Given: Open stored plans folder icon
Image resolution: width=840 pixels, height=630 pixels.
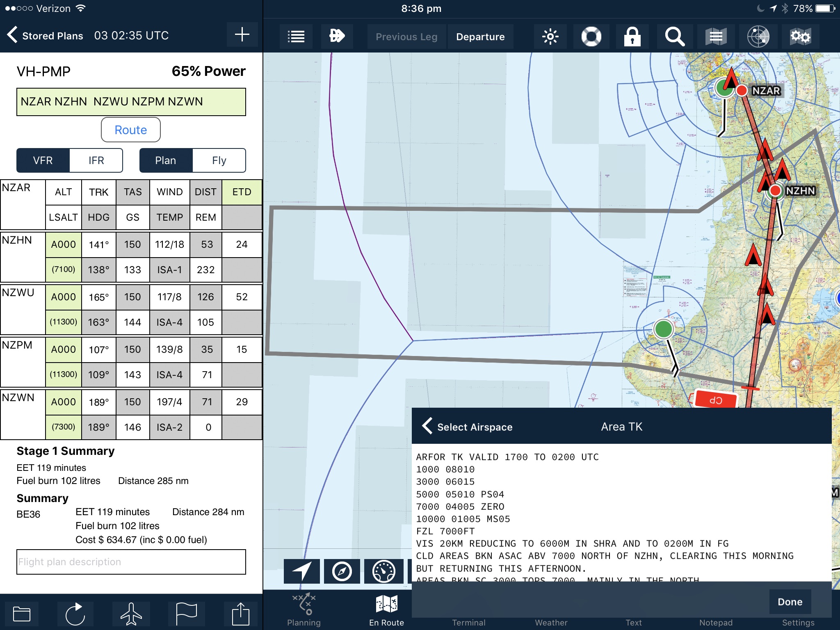Looking at the screenshot, I should [x=22, y=614].
